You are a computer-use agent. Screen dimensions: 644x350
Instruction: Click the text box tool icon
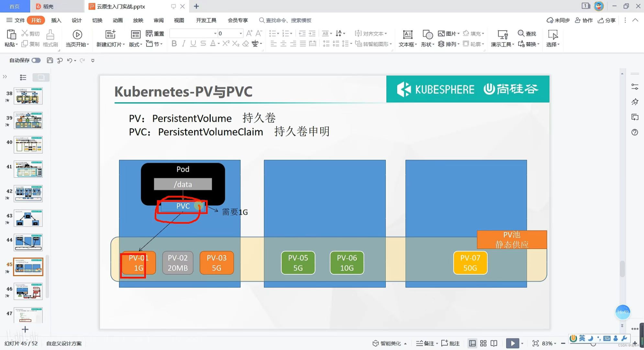coord(407,35)
